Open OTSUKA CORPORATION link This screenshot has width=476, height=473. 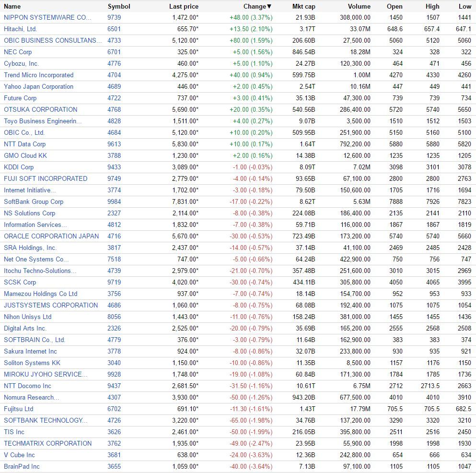click(x=40, y=110)
